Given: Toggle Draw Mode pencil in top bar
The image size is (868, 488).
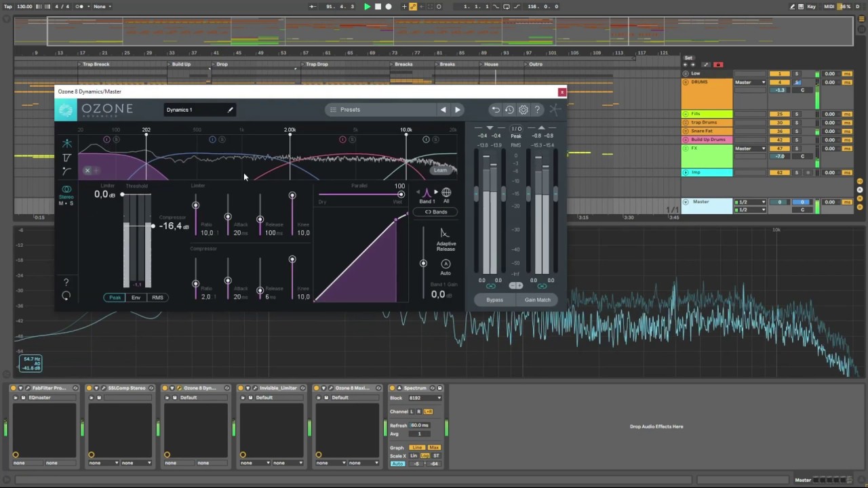Looking at the screenshot, I should click(x=792, y=7).
